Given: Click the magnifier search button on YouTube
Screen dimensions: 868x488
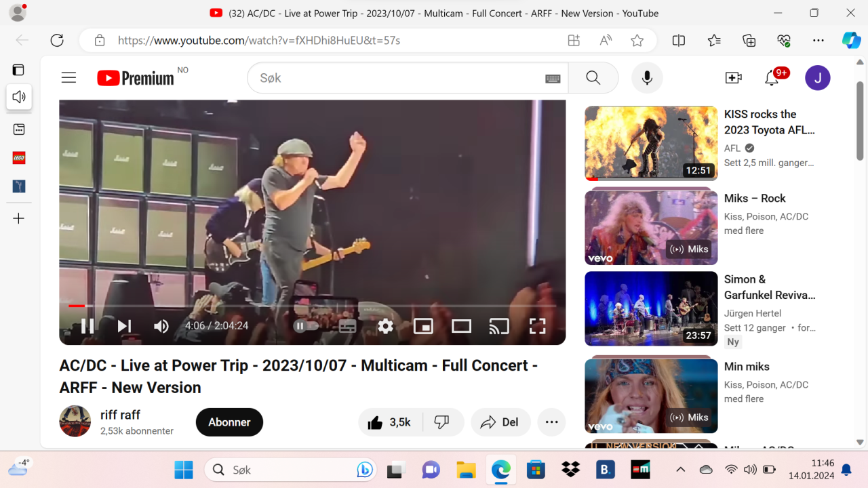Looking at the screenshot, I should (x=593, y=78).
